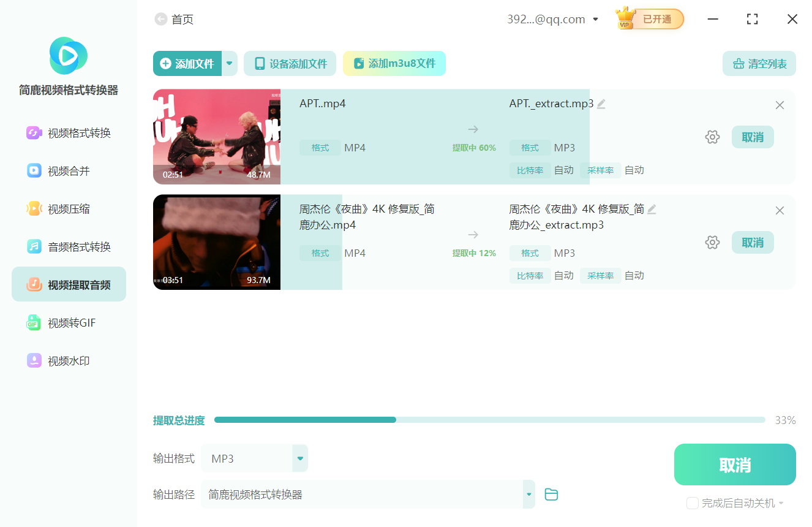This screenshot has width=812, height=527.
Task: Click the 03:51 duration label
Action: coord(173,280)
